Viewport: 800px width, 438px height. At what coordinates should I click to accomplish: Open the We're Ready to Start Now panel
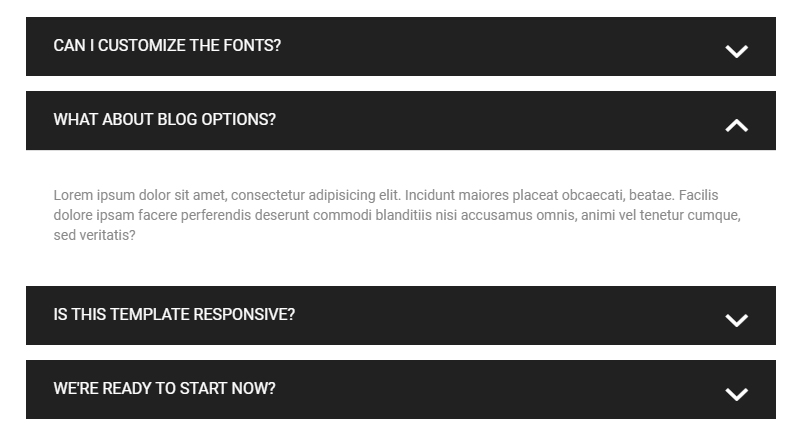401,390
